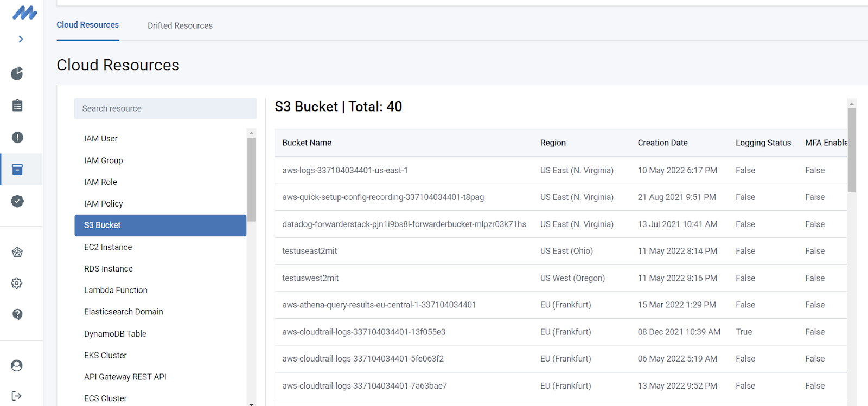
Task: Click the S3 table vertical scrollbar thumb
Action: click(852, 150)
